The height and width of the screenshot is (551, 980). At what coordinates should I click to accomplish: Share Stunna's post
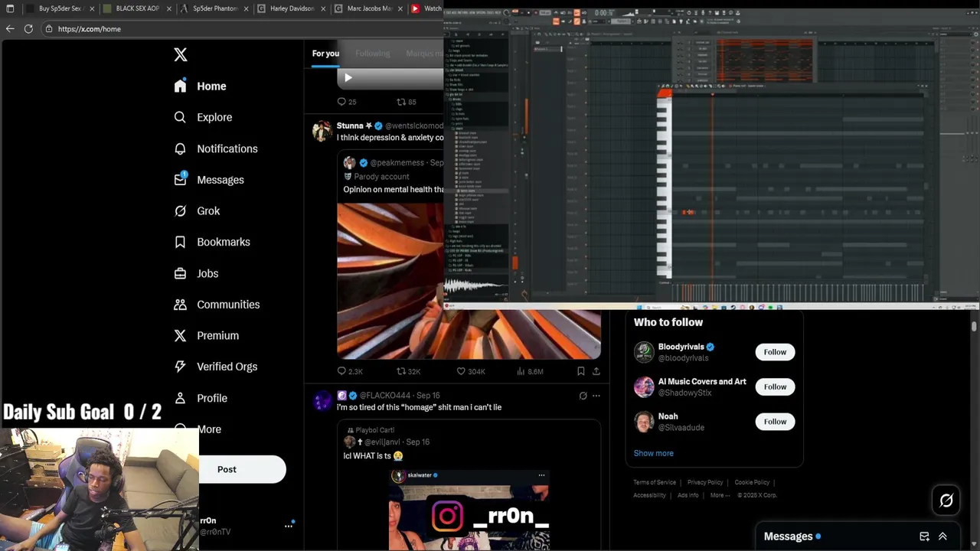click(x=596, y=371)
